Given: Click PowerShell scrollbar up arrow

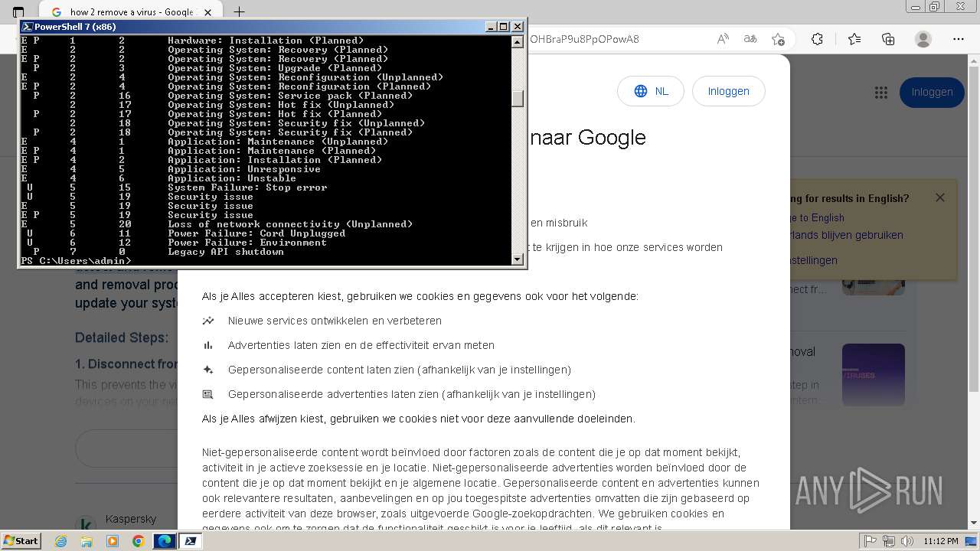Looking at the screenshot, I should (x=518, y=41).
